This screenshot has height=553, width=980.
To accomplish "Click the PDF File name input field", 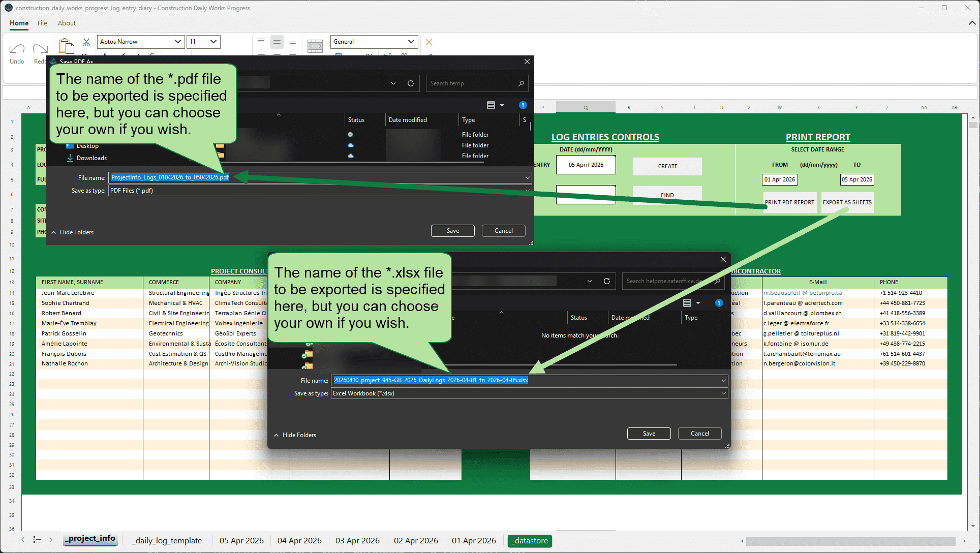I will 315,177.
